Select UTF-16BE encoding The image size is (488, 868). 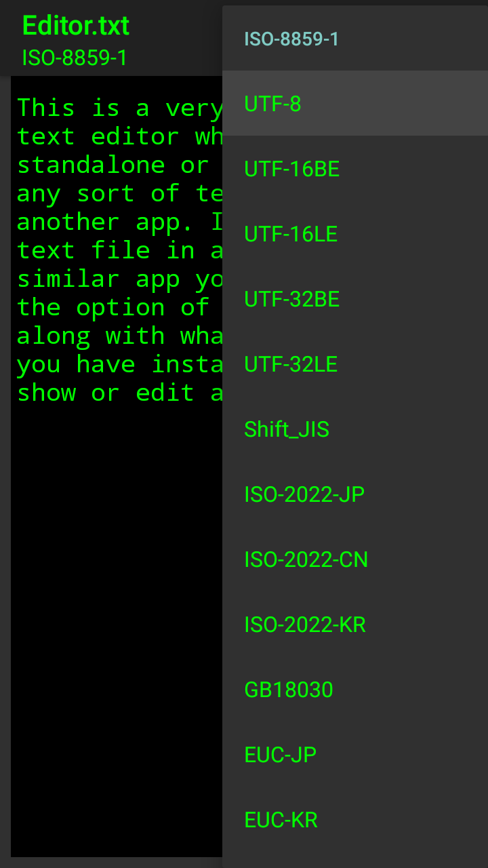(x=355, y=169)
